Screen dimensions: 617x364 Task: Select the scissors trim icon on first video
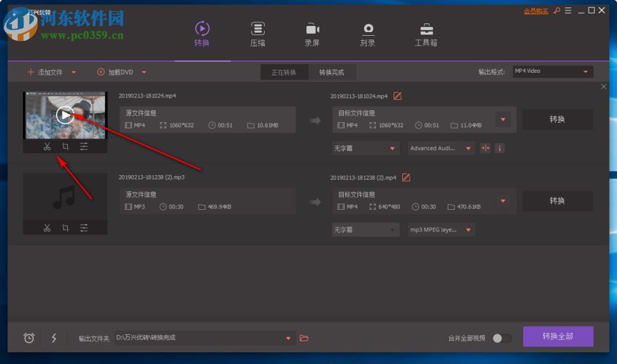46,146
